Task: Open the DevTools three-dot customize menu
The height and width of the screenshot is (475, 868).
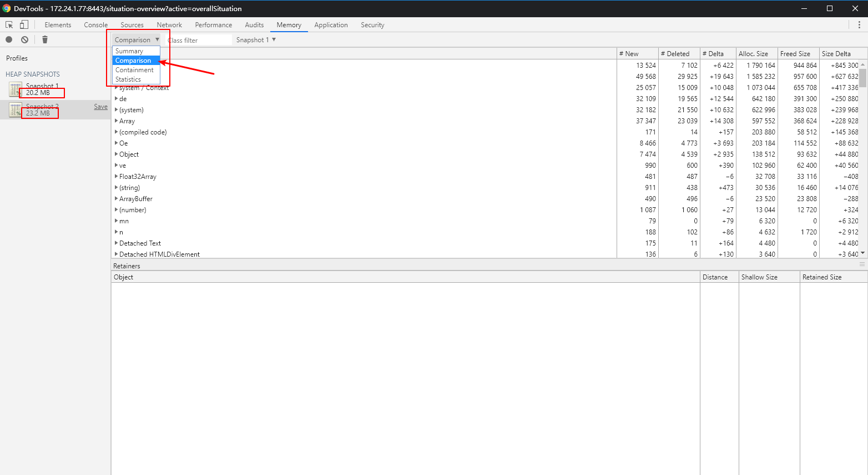Action: tap(859, 25)
